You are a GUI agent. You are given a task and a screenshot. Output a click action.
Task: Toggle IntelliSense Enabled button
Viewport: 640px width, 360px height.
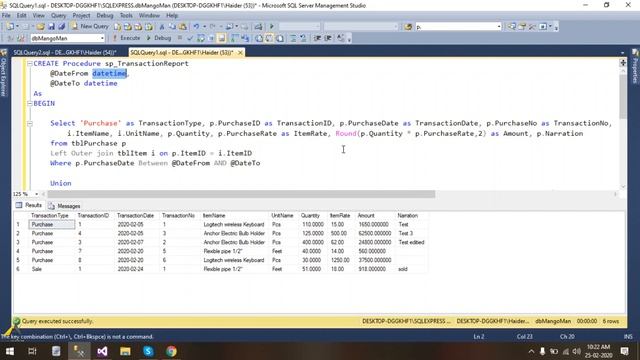click(221, 38)
